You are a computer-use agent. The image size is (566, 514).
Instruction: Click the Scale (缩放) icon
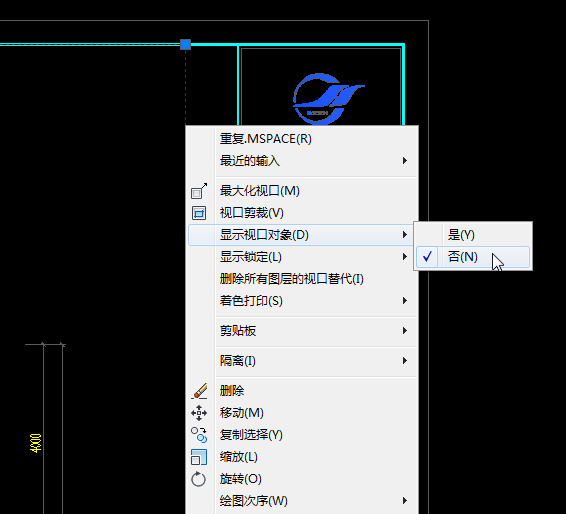coord(199,457)
